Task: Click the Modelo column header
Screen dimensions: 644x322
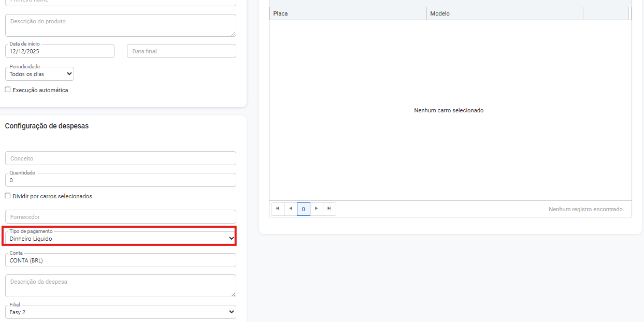Action: click(505, 13)
